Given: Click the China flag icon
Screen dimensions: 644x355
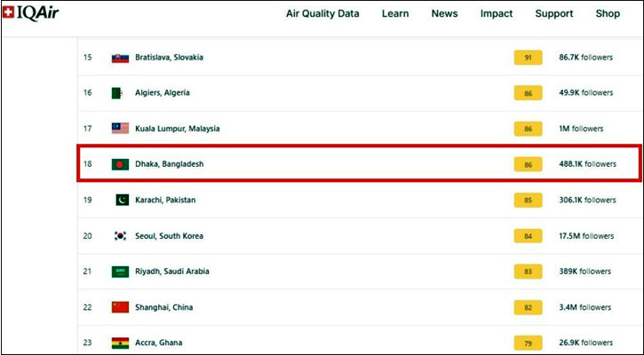Looking at the screenshot, I should (120, 307).
